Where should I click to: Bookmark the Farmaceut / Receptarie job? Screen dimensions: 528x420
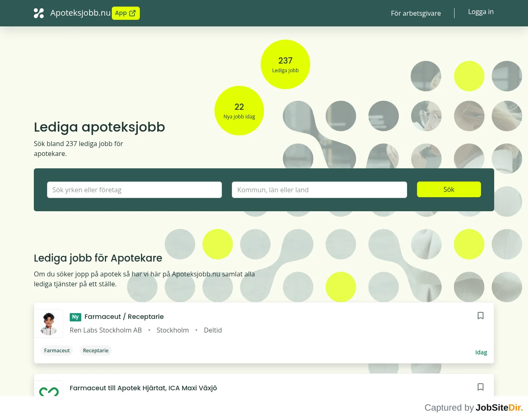[x=481, y=316]
